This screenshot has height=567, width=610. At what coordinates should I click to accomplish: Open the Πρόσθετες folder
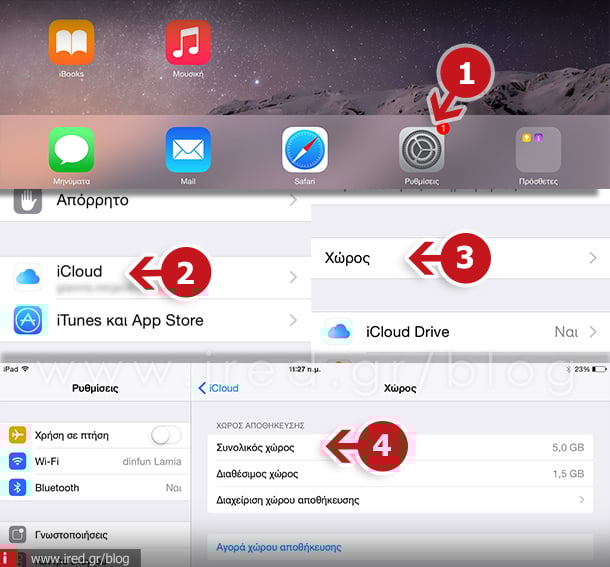538,149
